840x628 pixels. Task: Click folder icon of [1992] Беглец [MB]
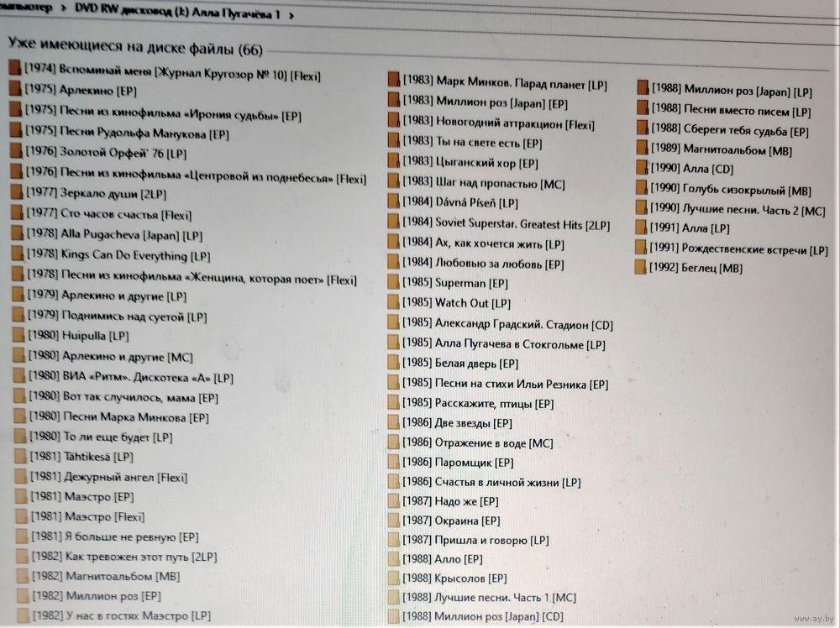pyautogui.click(x=640, y=266)
